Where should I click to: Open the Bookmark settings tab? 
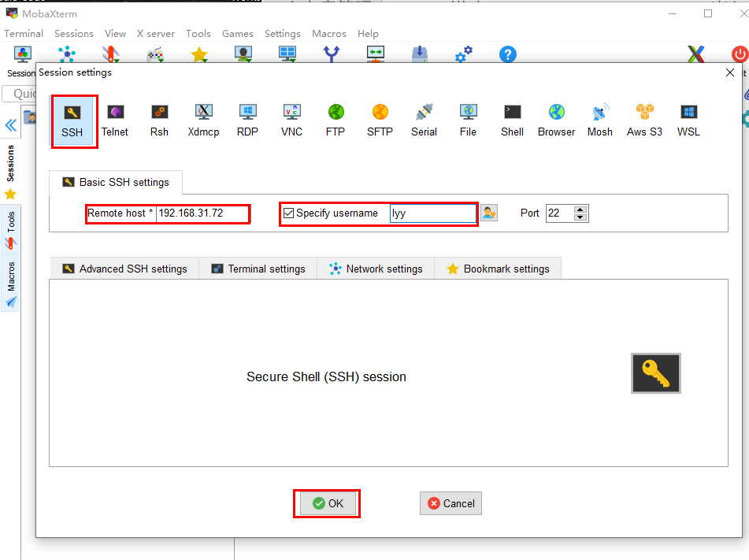click(498, 269)
